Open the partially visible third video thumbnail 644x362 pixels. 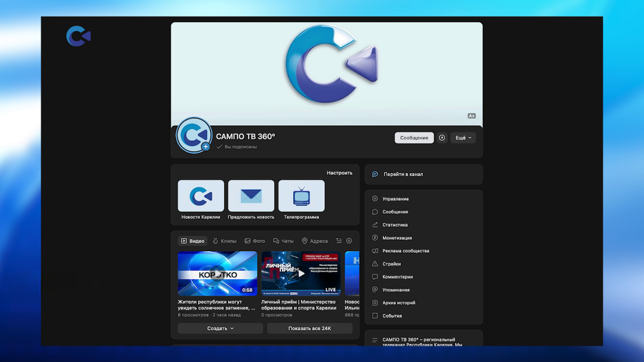coord(352,274)
